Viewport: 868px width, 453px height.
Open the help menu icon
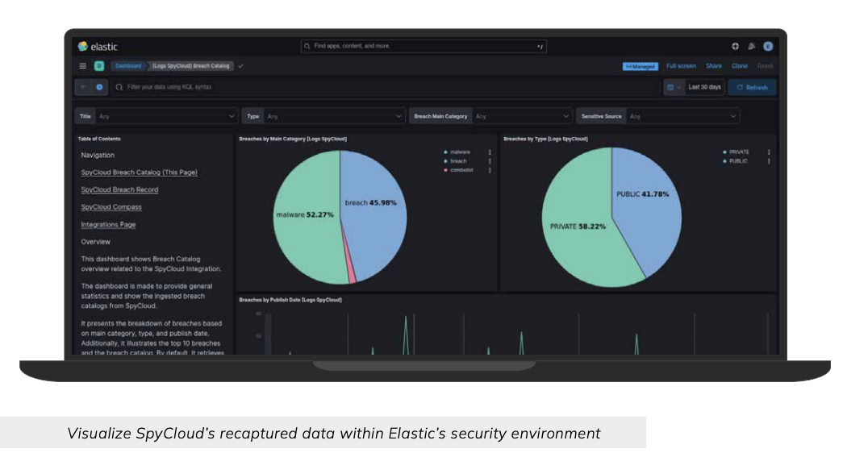(x=735, y=47)
